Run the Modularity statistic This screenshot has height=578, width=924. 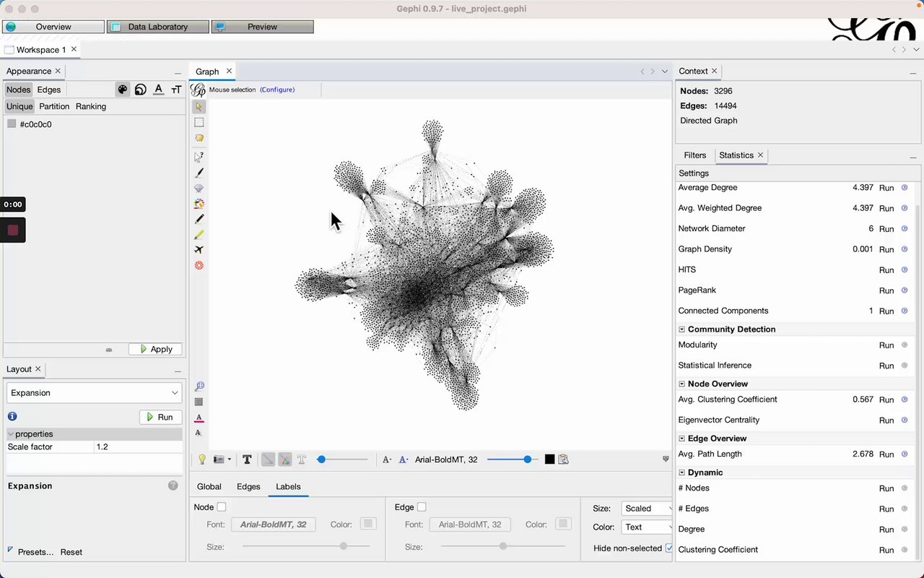pos(886,345)
